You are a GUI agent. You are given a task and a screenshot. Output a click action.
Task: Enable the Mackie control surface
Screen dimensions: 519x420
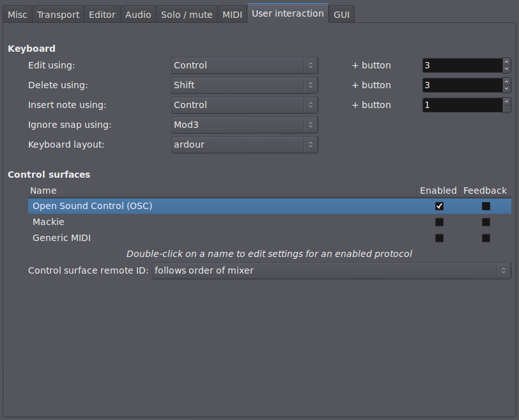coord(439,222)
